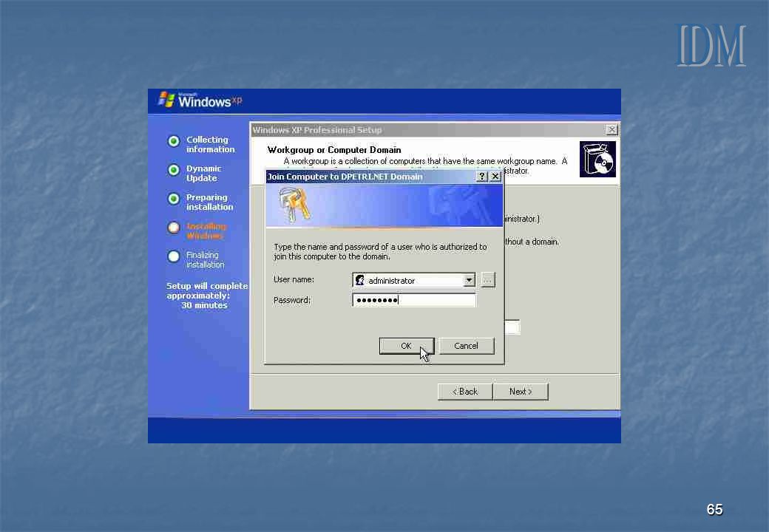Click the 'Workgroup or Computer Domain' heading
The width and height of the screenshot is (769, 532).
334,150
